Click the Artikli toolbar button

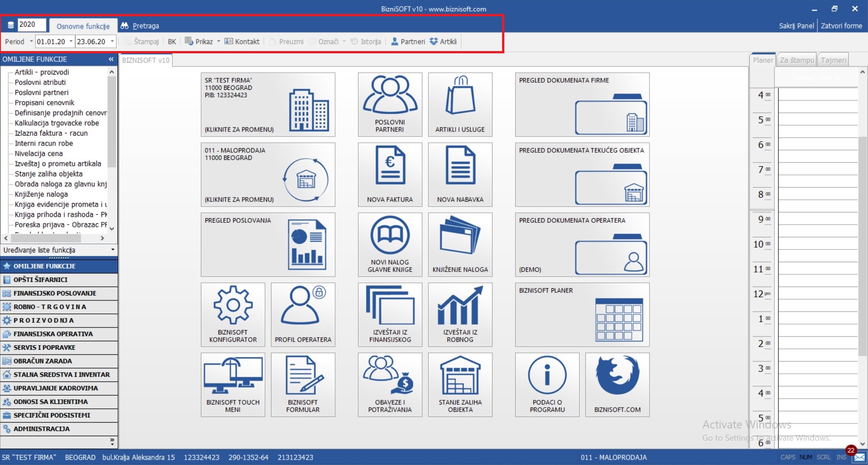(443, 42)
